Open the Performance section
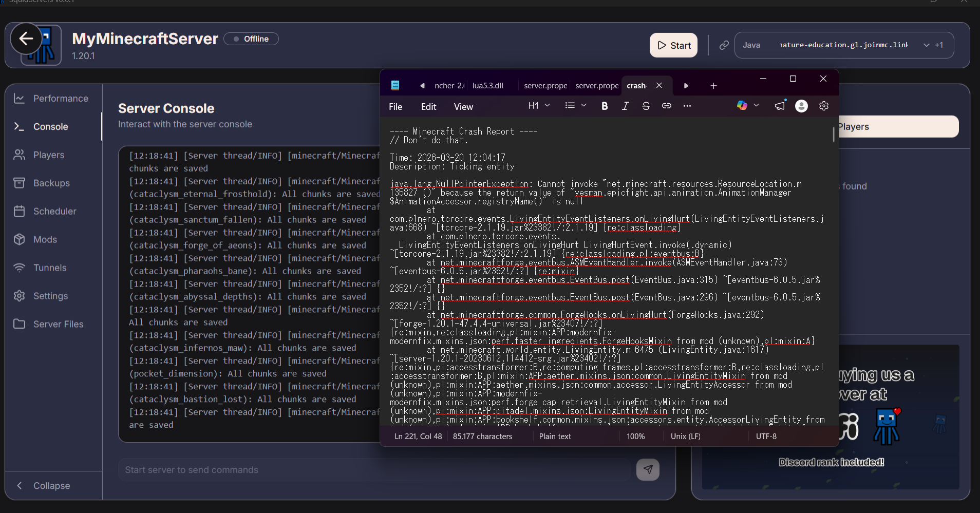The height and width of the screenshot is (513, 980). click(x=53, y=98)
